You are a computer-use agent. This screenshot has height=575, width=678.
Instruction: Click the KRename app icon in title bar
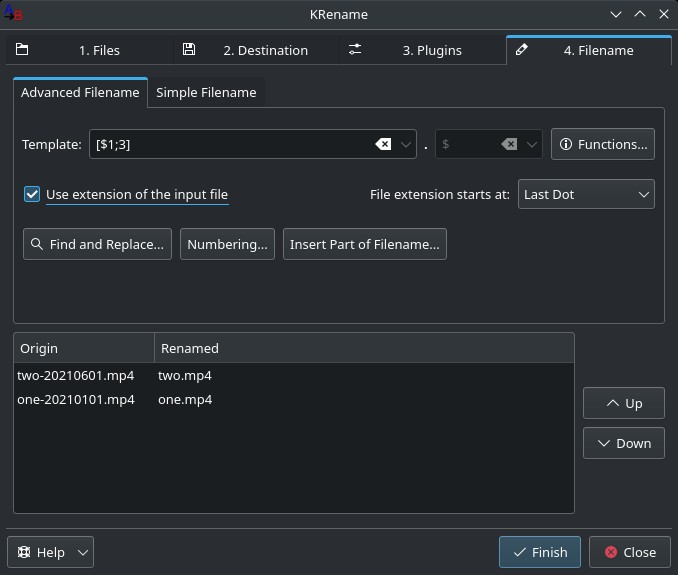coord(13,13)
